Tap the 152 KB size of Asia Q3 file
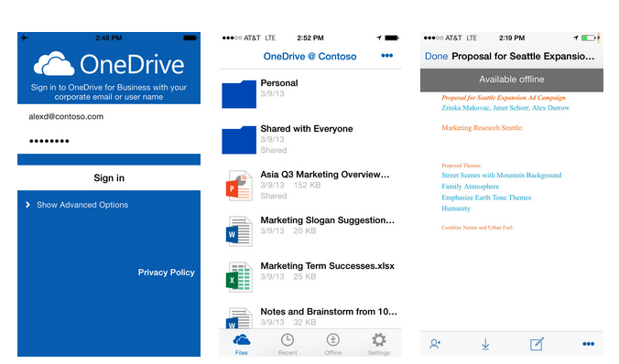619x364 pixels. click(x=307, y=185)
